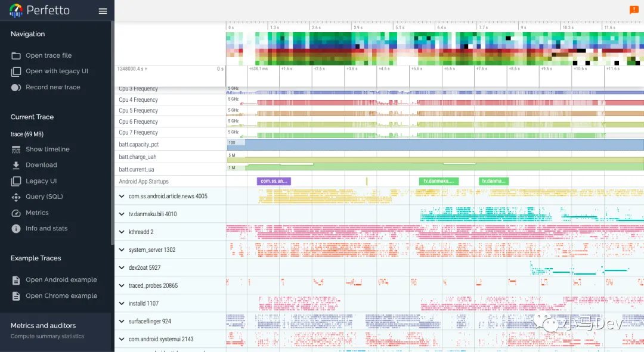Toggle the Record new trace icon
This screenshot has height=352, width=644.
[x=16, y=88]
